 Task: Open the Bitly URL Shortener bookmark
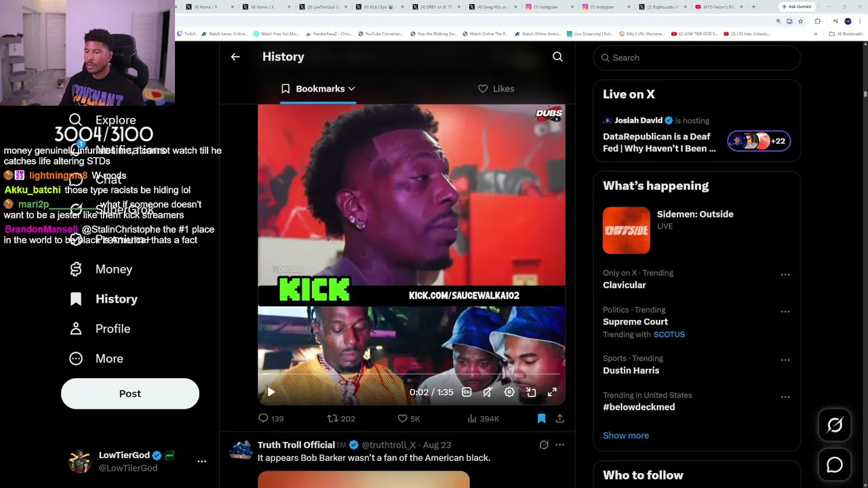pos(641,34)
